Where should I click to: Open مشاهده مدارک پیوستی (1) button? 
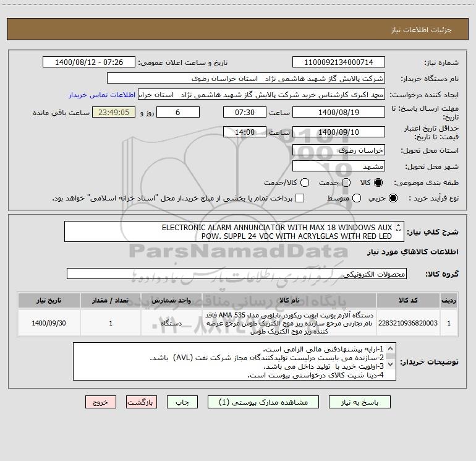[x=263, y=402]
